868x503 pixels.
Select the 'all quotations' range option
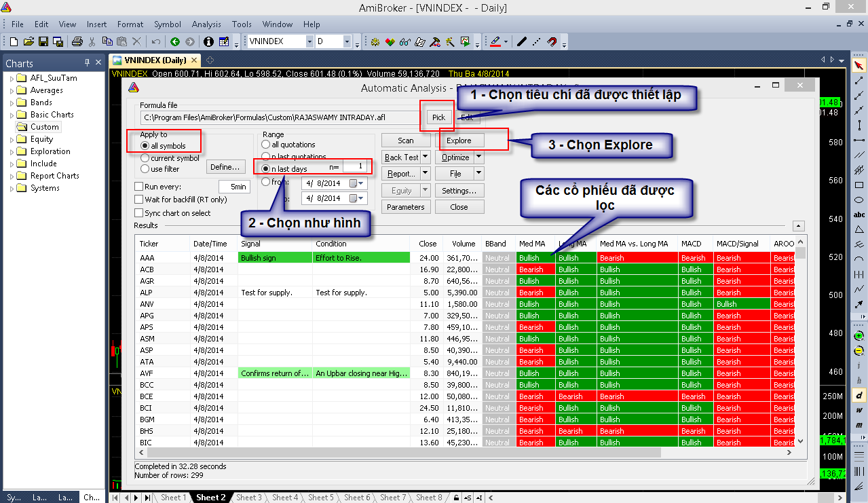click(x=266, y=145)
